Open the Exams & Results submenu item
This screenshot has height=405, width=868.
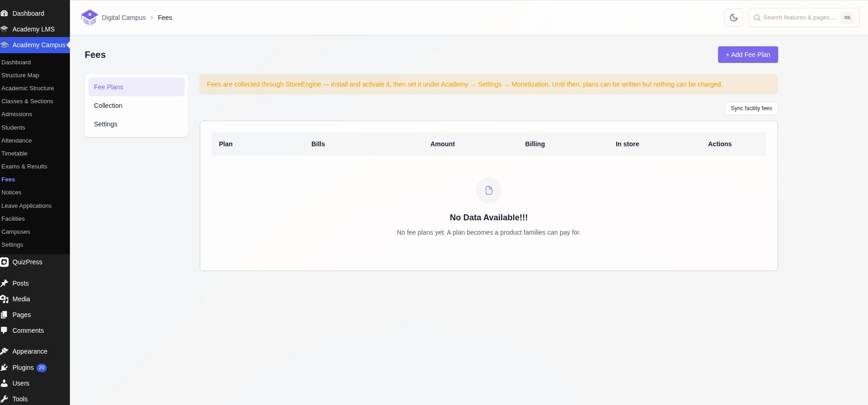[24, 167]
